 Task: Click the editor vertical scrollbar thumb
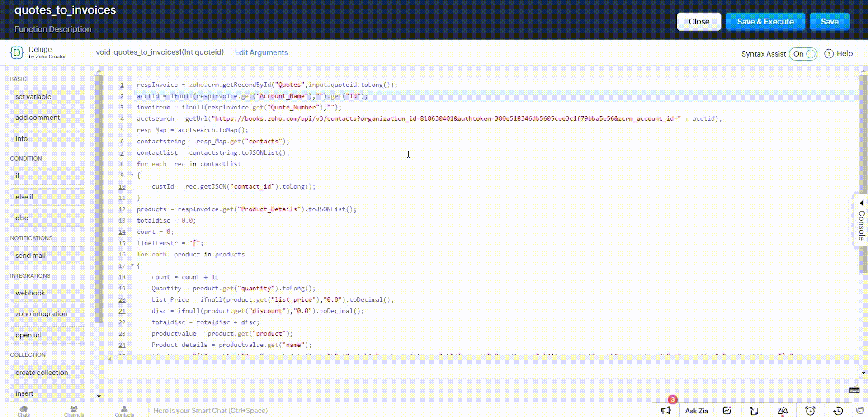863,172
